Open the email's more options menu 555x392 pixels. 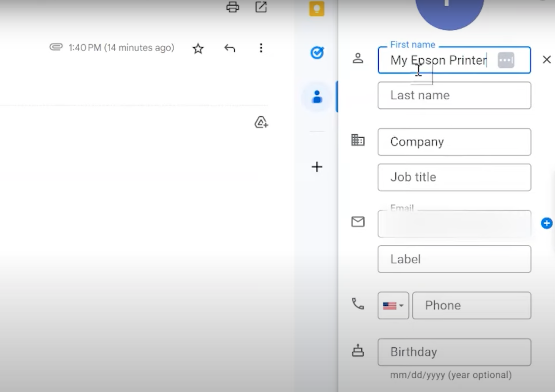coord(261,48)
